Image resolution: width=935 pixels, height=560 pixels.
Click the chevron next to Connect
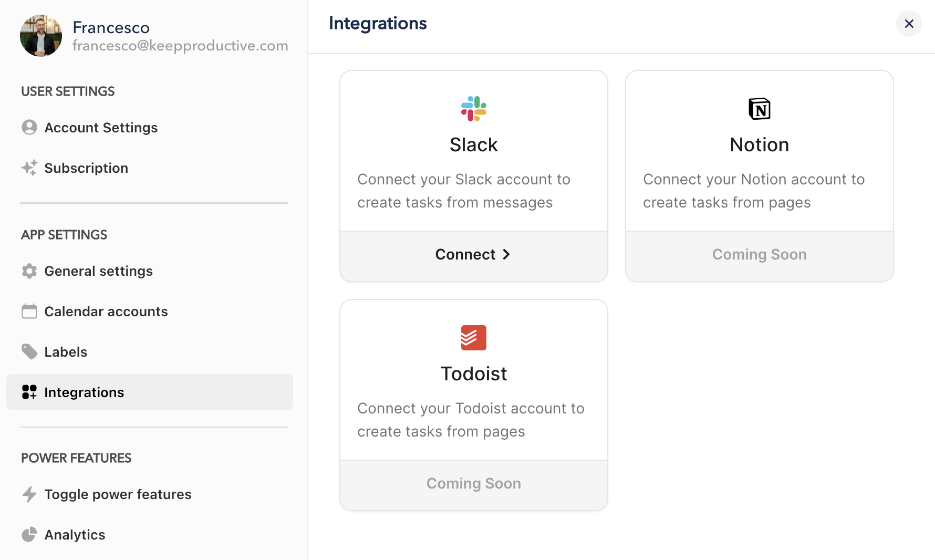[x=506, y=255]
